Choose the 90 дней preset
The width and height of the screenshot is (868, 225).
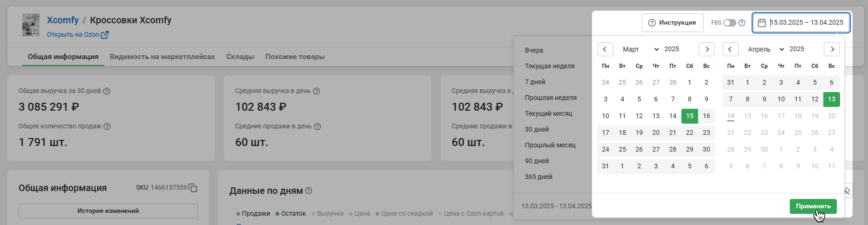tap(537, 161)
